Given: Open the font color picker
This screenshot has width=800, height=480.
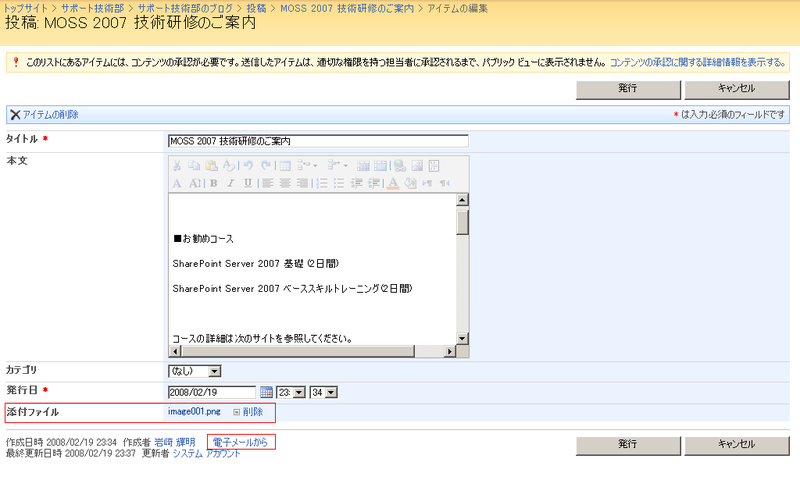Looking at the screenshot, I should 393,183.
